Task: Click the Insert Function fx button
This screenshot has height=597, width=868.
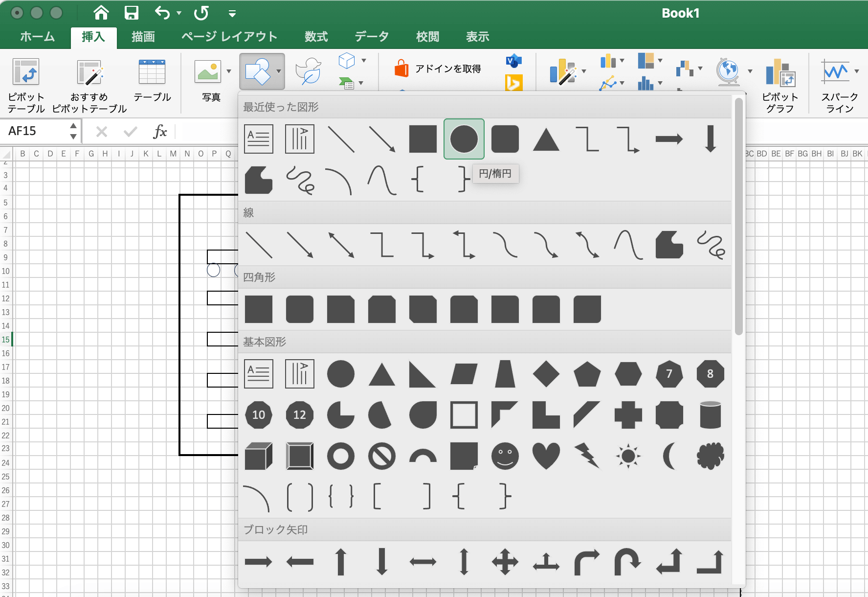Action: click(x=160, y=131)
